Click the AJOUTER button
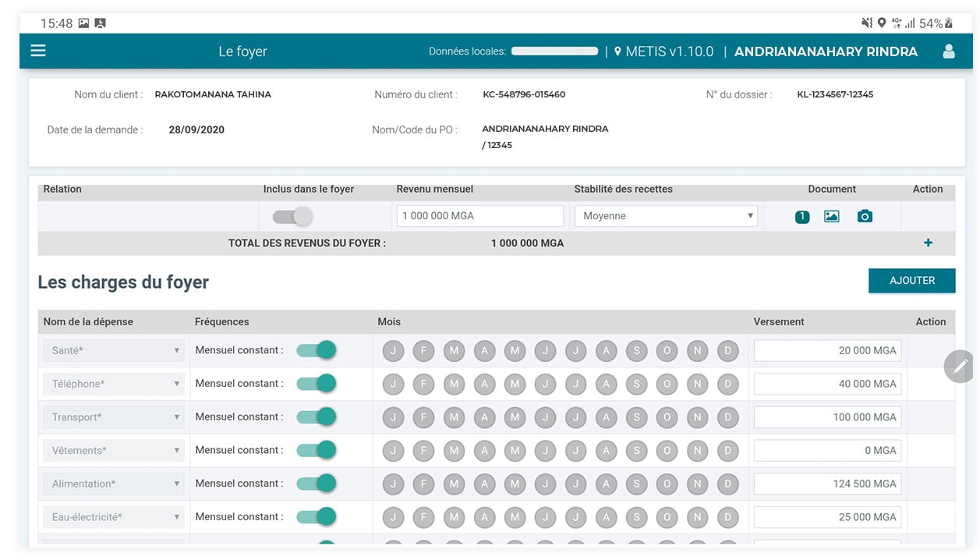 tap(911, 281)
